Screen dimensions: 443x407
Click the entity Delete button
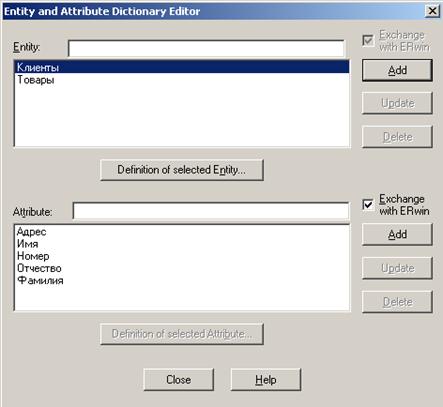point(397,137)
